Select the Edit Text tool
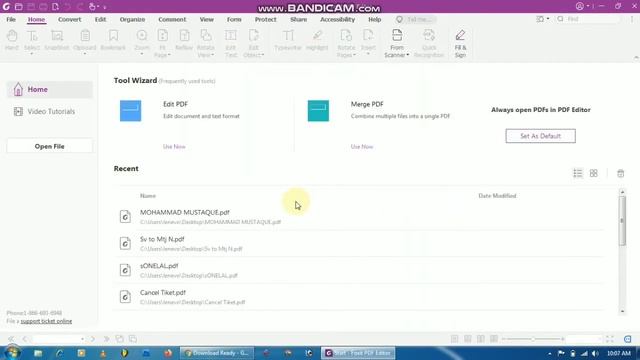Image resolution: width=640 pixels, height=360 pixels. pyautogui.click(x=231, y=43)
